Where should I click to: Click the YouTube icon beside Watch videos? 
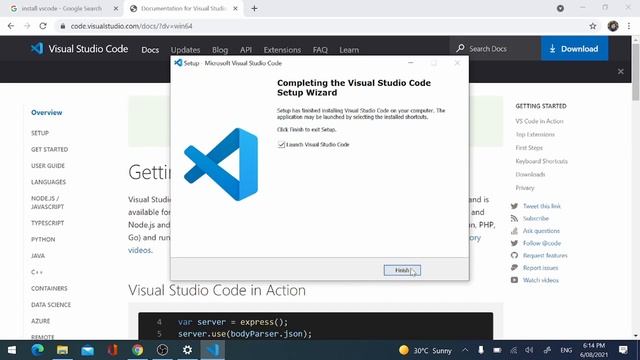(x=514, y=280)
